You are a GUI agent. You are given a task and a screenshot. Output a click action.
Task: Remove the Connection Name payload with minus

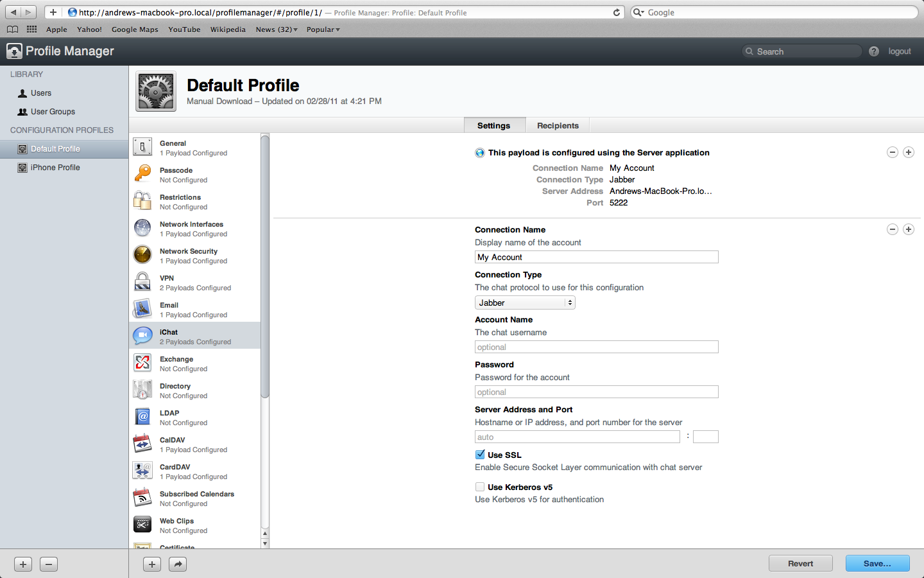893,229
